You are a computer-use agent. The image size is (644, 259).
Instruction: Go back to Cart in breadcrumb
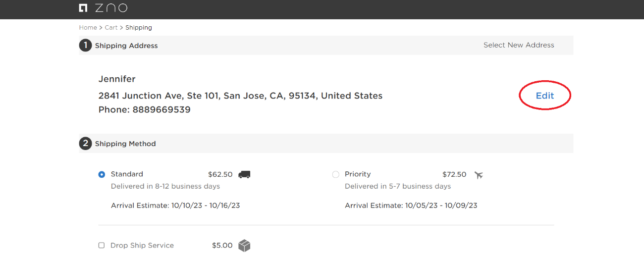click(111, 28)
